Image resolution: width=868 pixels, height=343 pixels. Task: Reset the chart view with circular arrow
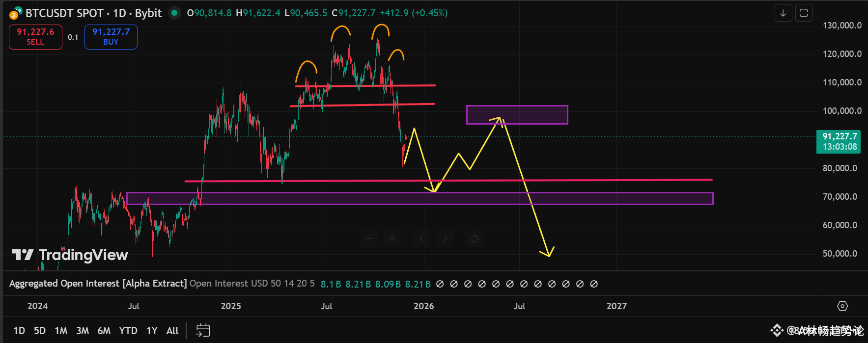475,238
